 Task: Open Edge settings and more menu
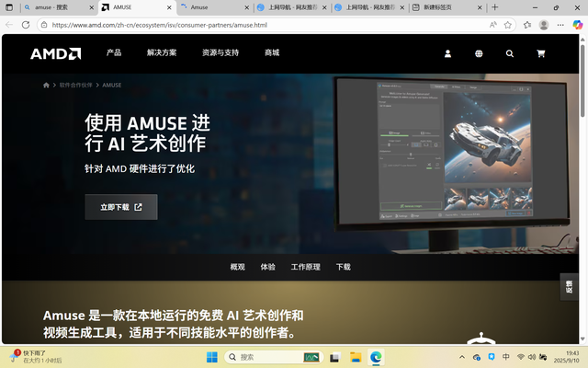[x=560, y=25]
